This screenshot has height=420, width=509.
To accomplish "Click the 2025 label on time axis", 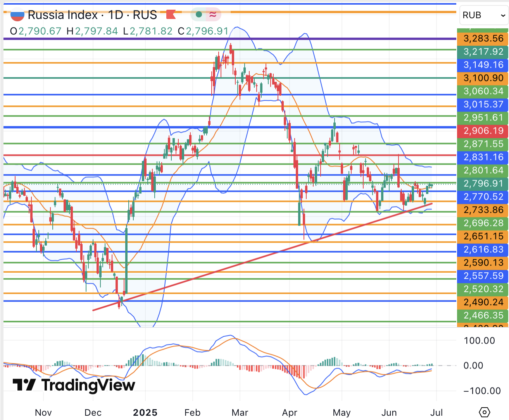I will click(x=145, y=413).
